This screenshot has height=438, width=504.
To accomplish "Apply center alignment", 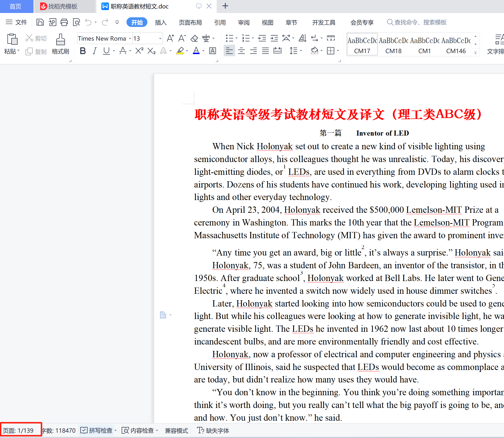I will [x=241, y=50].
